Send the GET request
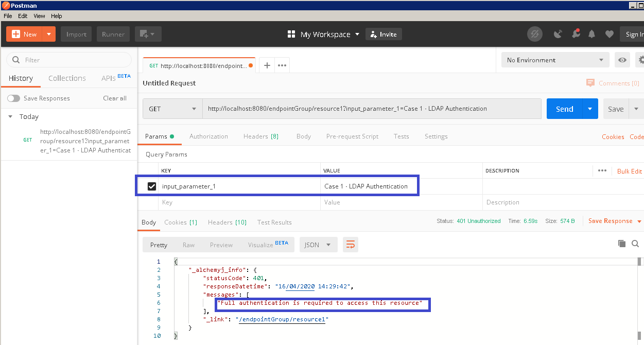Image resolution: width=644 pixels, height=345 pixels. [565, 109]
